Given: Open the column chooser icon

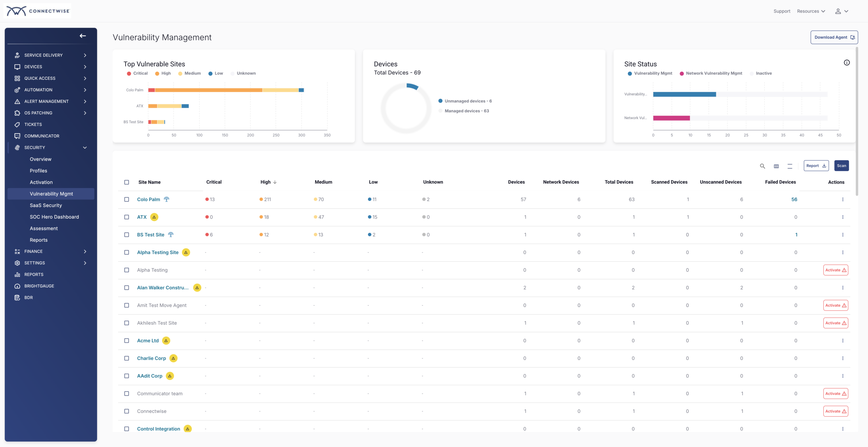Looking at the screenshot, I should click(776, 166).
